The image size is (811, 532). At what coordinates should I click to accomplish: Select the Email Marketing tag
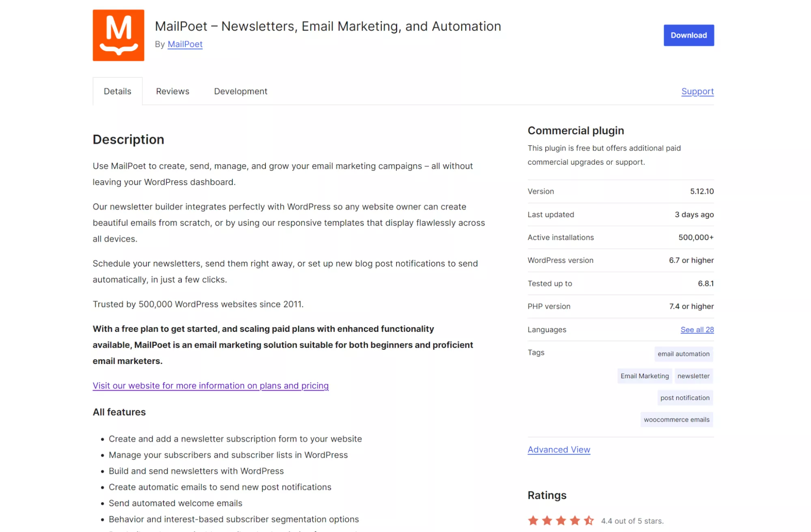(645, 376)
